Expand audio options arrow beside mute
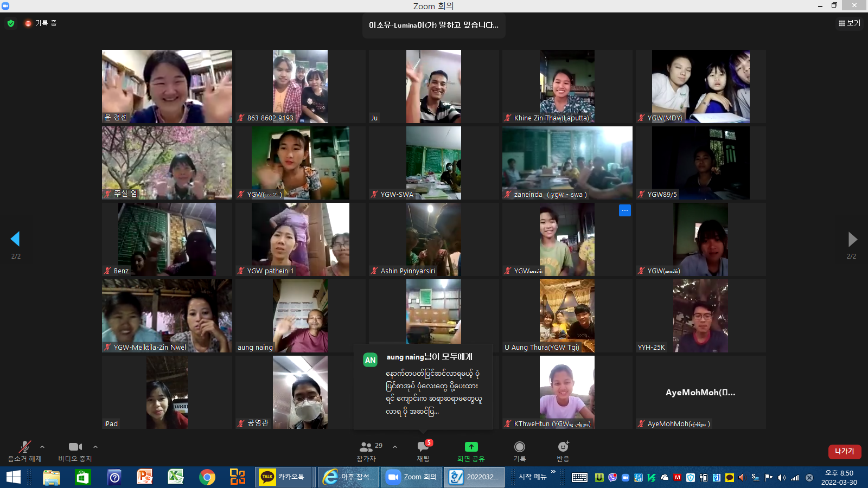Viewport: 868px width, 488px height. pos(42,447)
